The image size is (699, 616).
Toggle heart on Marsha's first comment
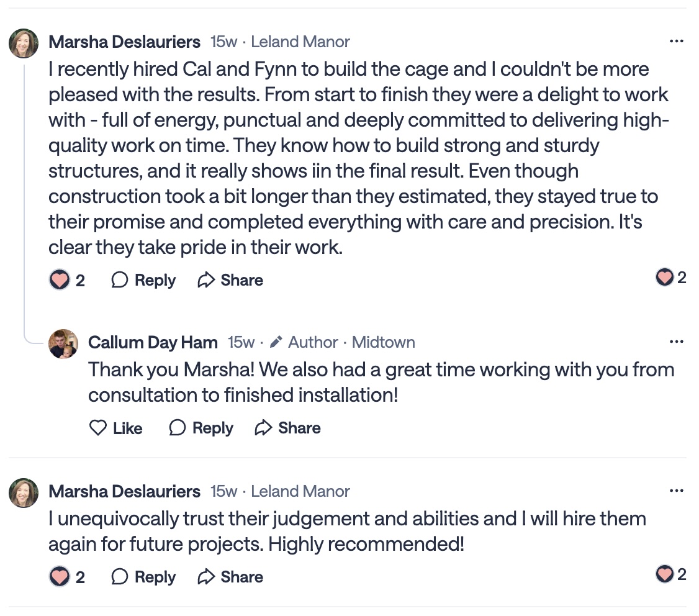[60, 280]
